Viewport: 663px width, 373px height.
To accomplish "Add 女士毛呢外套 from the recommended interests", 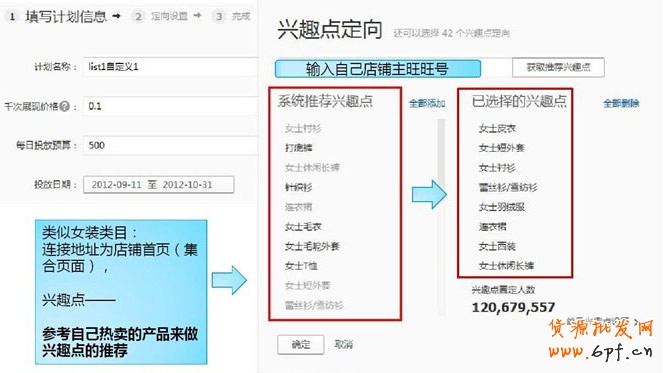I will (x=312, y=246).
